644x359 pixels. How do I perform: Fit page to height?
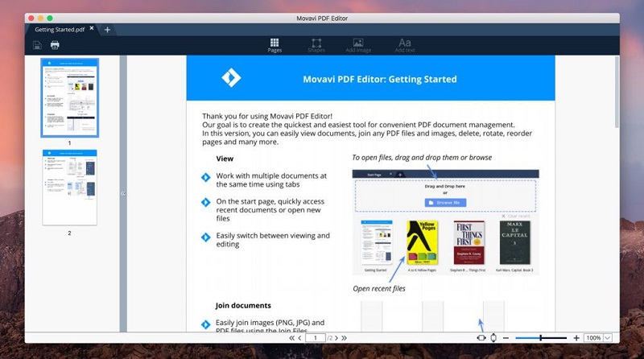click(x=493, y=338)
